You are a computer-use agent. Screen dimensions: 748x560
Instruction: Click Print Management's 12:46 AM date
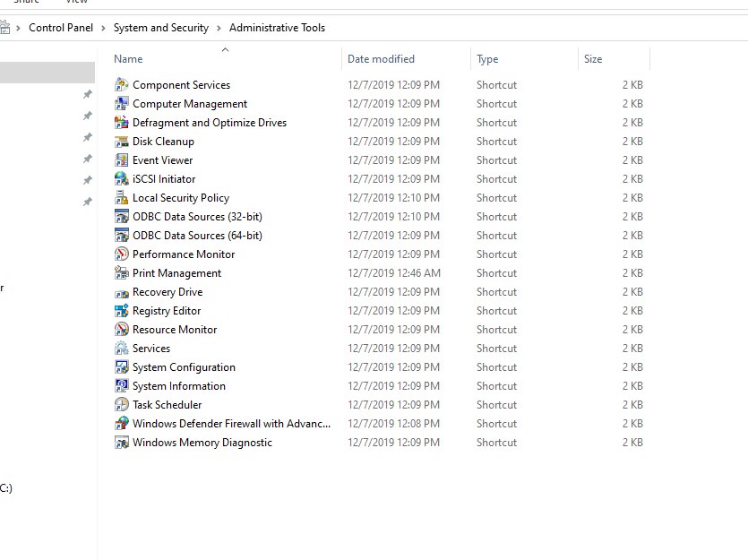coord(393,273)
